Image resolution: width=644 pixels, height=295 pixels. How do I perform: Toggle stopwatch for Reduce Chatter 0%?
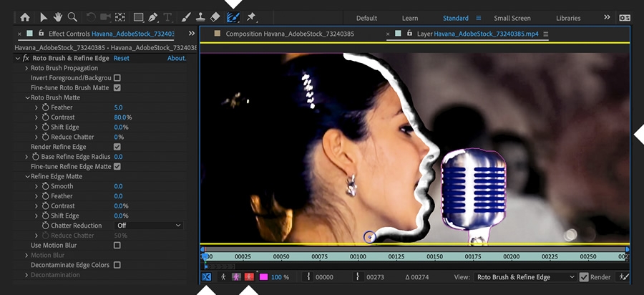point(45,137)
